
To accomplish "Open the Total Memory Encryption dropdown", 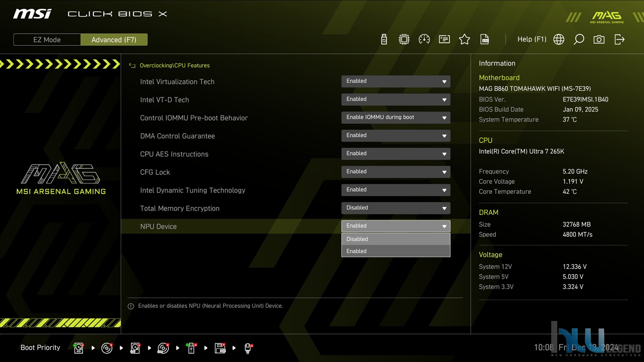I will (x=396, y=208).
